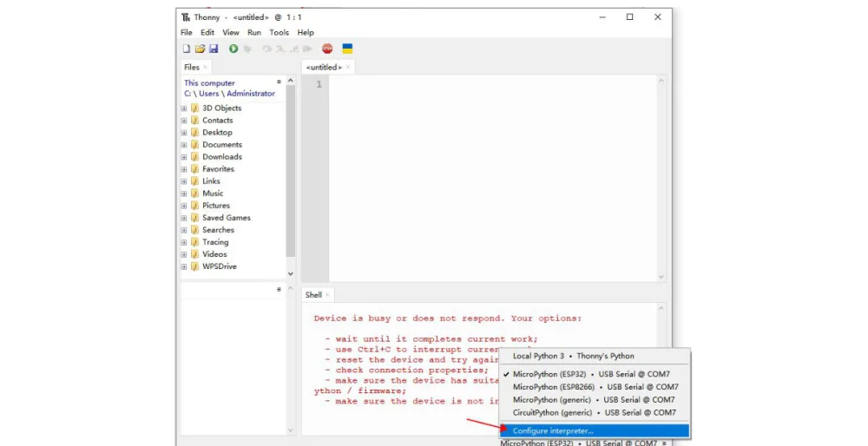
Task: Click the Step into toolbar icon
Action: pos(280,49)
